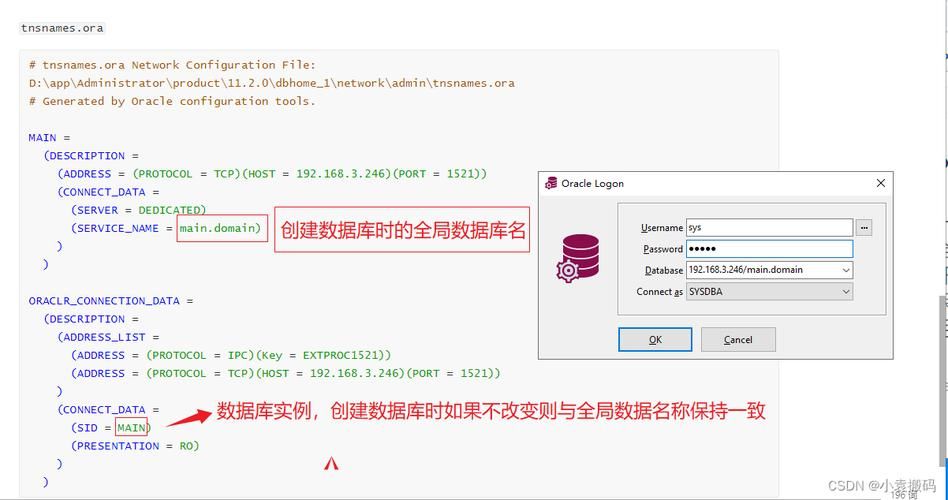
Task: Click the tnsnames.ora inline code label
Action: click(x=62, y=28)
